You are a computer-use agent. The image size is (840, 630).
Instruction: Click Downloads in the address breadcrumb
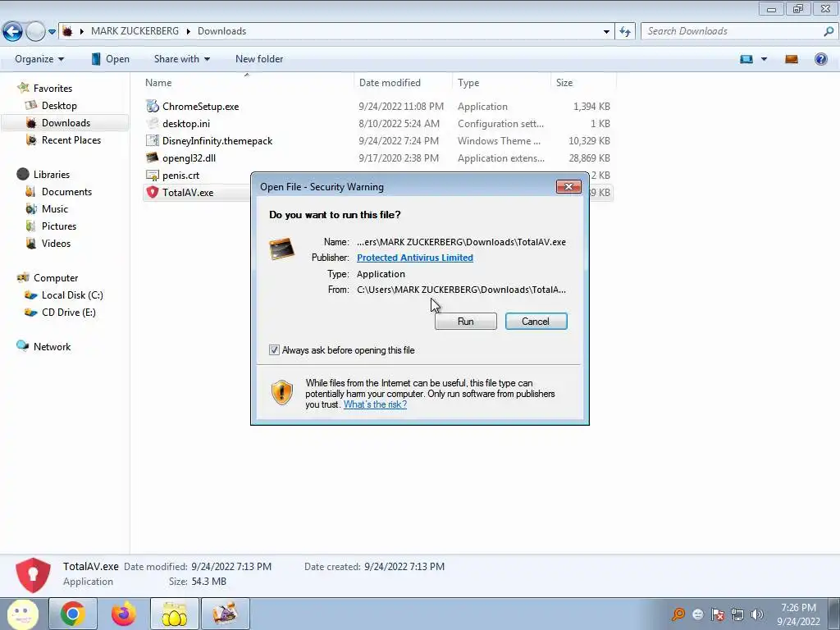click(221, 31)
